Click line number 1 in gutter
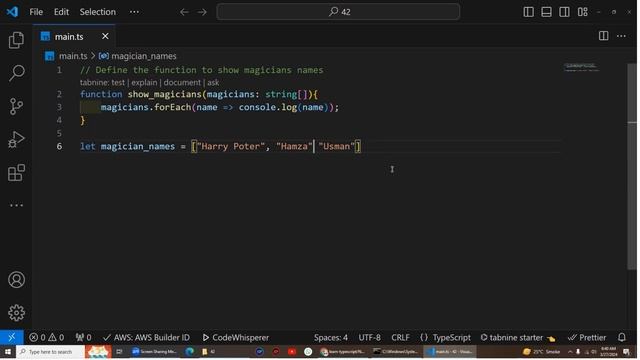This screenshot has height=360, width=640. coord(59,70)
